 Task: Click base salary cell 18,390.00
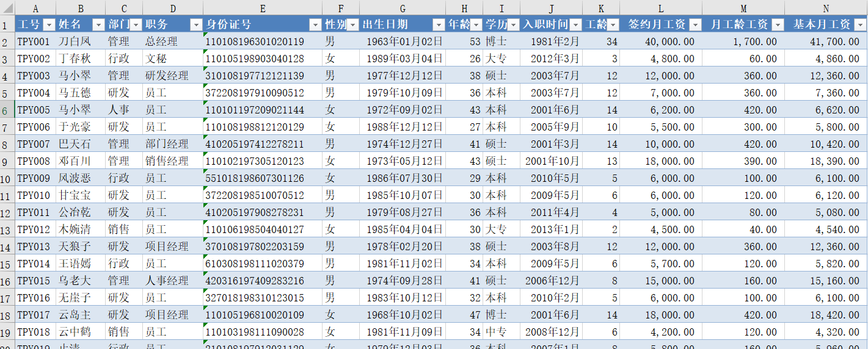pyautogui.click(x=826, y=162)
